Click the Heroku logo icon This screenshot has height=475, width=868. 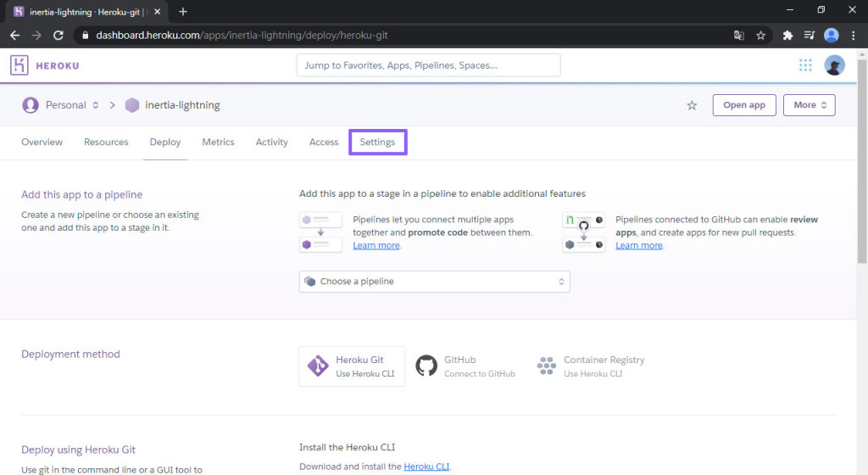point(19,65)
